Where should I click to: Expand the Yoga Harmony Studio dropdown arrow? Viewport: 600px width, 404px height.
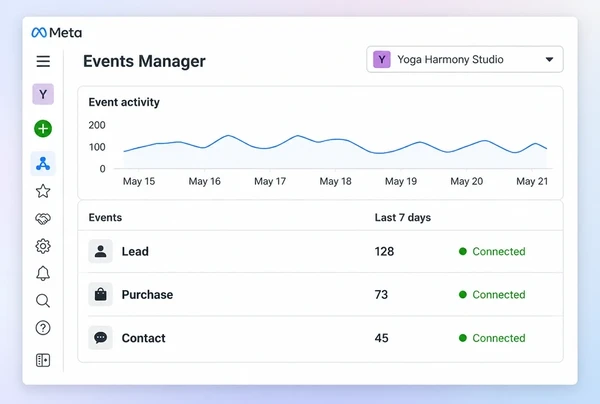[549, 60]
